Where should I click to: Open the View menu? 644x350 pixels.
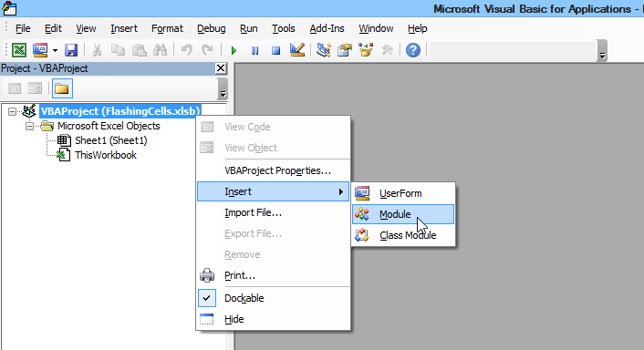click(x=86, y=29)
